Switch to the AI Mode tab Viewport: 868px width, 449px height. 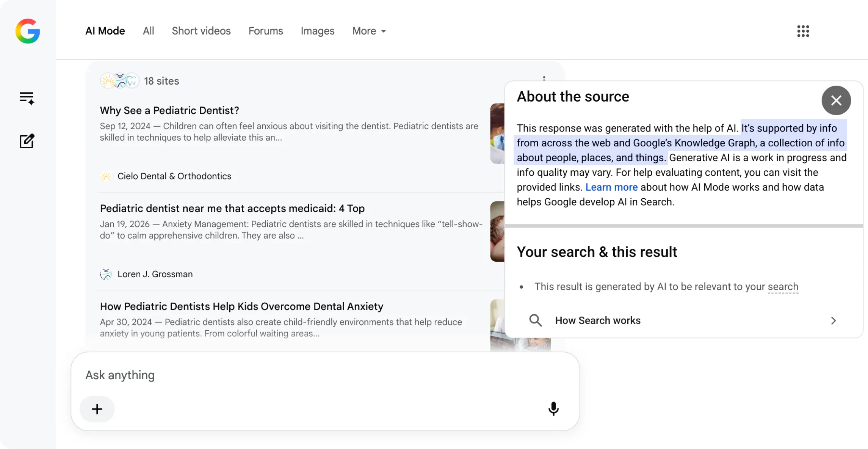(x=105, y=31)
